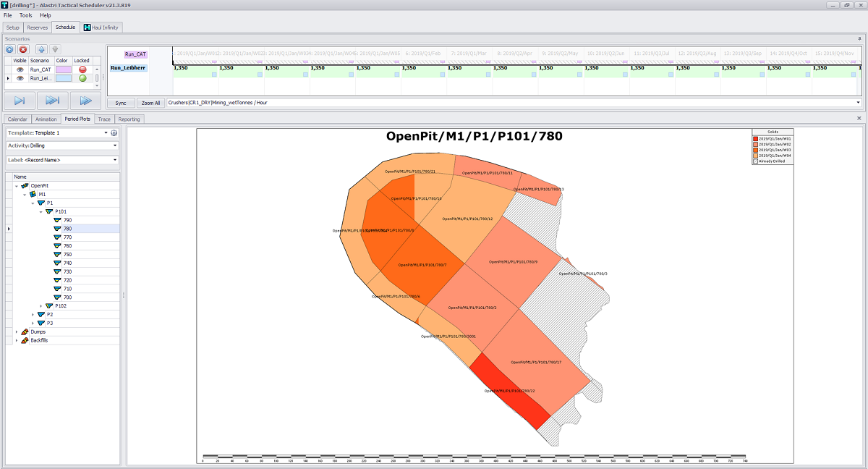Screen dimensions: 868x469
Task: Toggle the green lock icon for Run_Leibherr
Action: [82, 78]
